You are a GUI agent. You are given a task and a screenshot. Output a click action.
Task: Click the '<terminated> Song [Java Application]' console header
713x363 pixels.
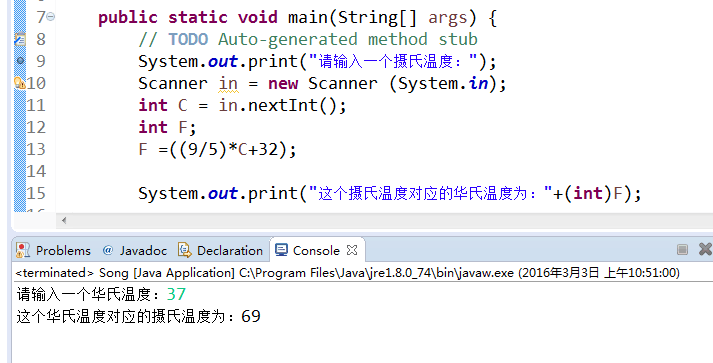tap(125, 273)
